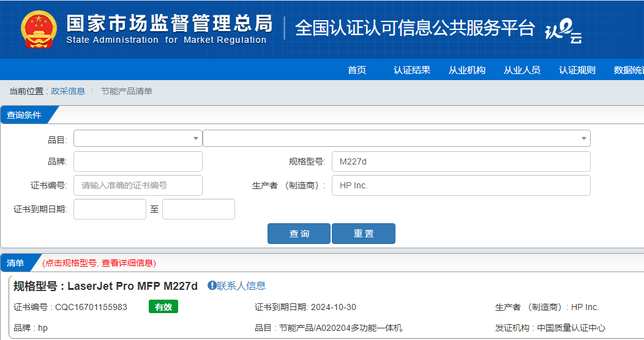Click the info icon beside 联系人信息
The height and width of the screenshot is (340, 644).
click(212, 286)
